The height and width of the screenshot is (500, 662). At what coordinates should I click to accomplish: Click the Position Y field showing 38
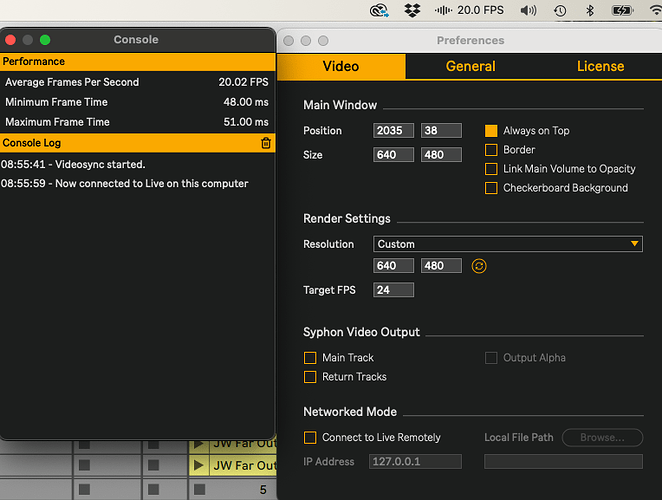point(441,130)
